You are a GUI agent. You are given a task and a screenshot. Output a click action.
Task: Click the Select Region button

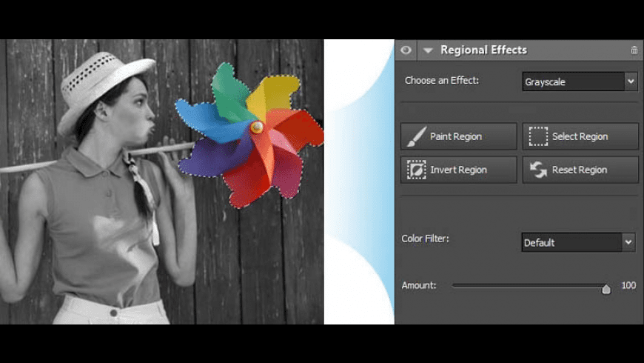(580, 136)
